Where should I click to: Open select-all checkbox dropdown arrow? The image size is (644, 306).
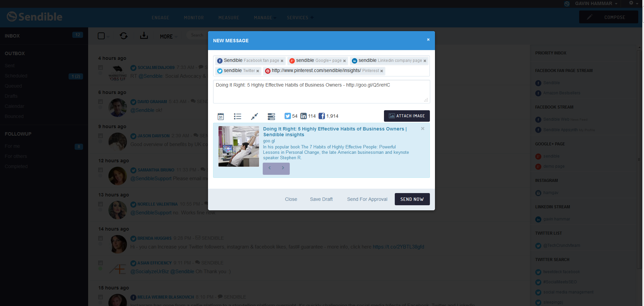(x=108, y=37)
